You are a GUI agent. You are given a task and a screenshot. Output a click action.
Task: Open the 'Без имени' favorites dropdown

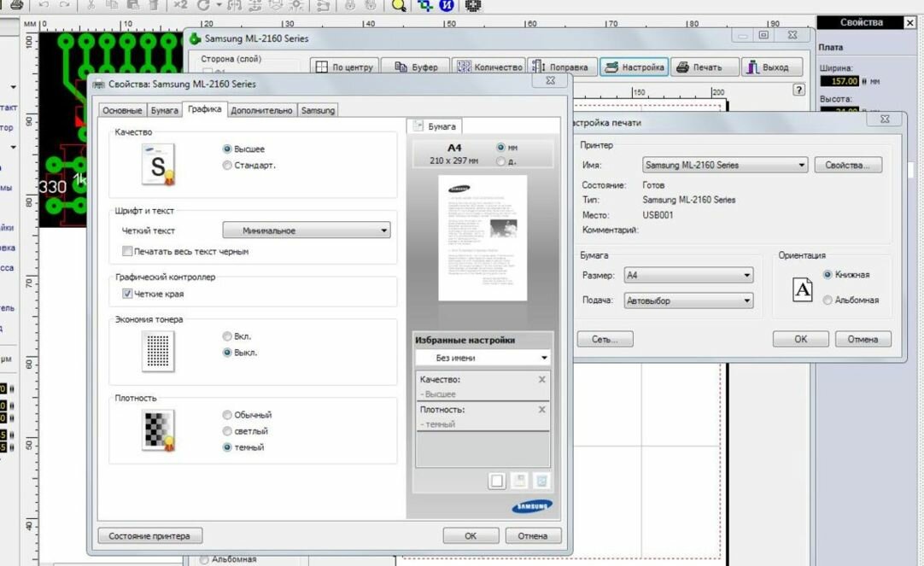[x=482, y=358]
